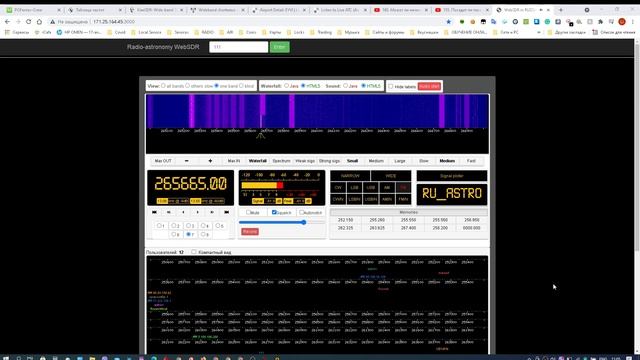The height and width of the screenshot is (360, 640).
Task: Select 'Weak sigs' display option
Action: click(x=305, y=161)
